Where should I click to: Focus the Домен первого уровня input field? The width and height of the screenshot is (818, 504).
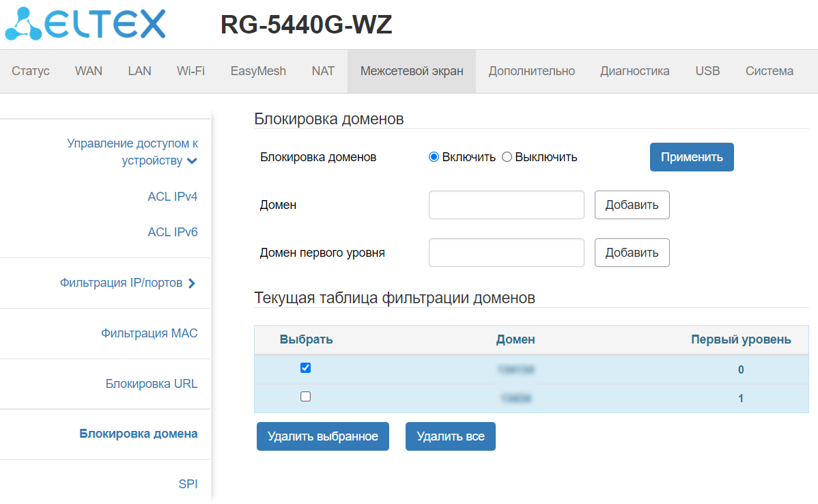(506, 253)
